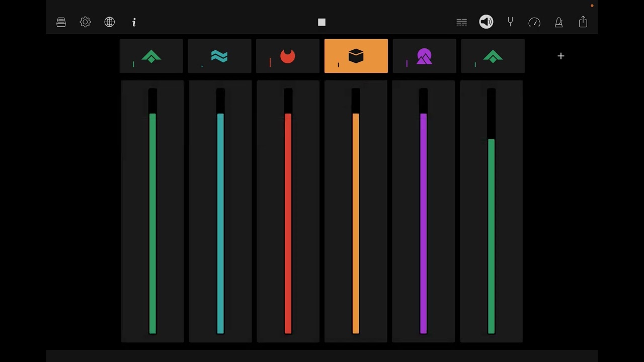Open the step pattern grid view icon
Image resolution: width=644 pixels, height=362 pixels.
461,22
